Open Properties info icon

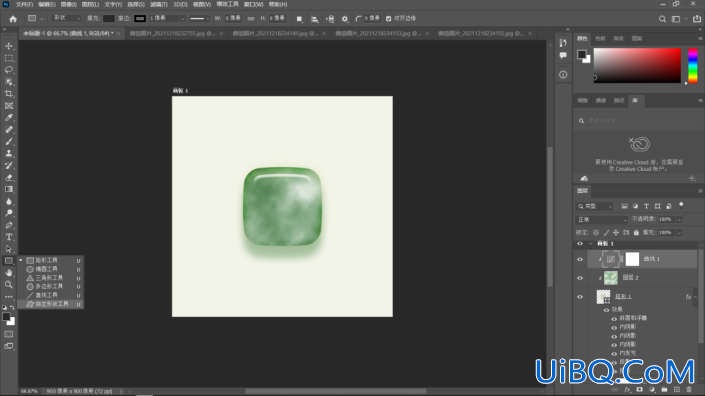(563, 75)
